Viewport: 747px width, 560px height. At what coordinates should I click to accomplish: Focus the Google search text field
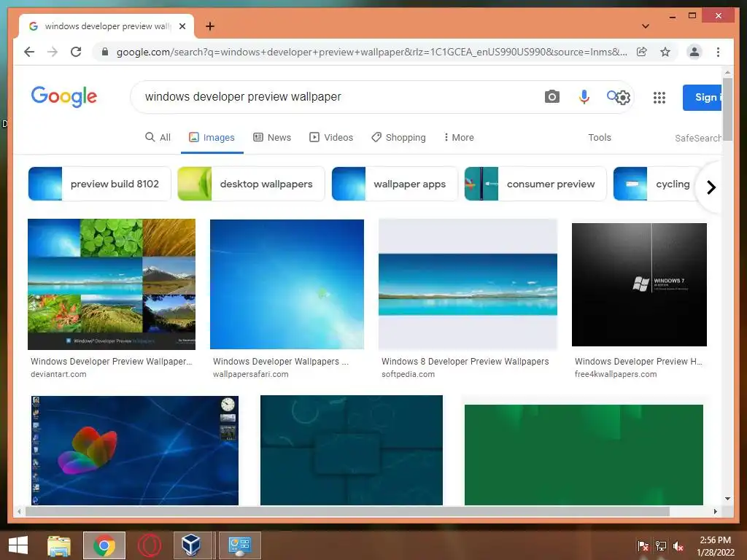pos(333,97)
